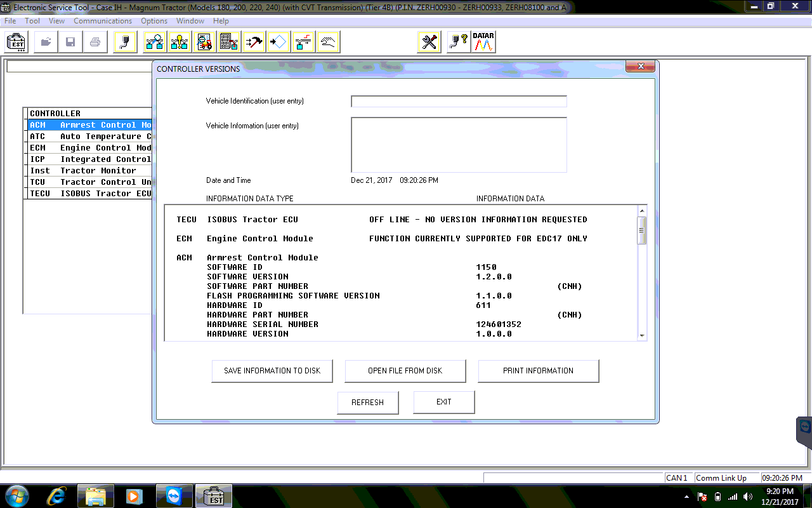Select ATC Auto Temperature row in controller list

89,137
